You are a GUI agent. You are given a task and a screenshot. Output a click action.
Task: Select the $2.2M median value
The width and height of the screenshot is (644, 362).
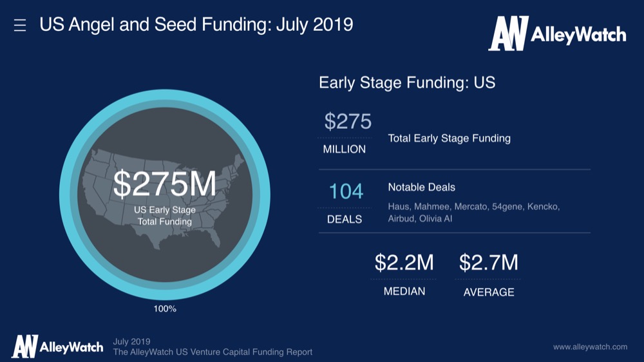(x=404, y=263)
